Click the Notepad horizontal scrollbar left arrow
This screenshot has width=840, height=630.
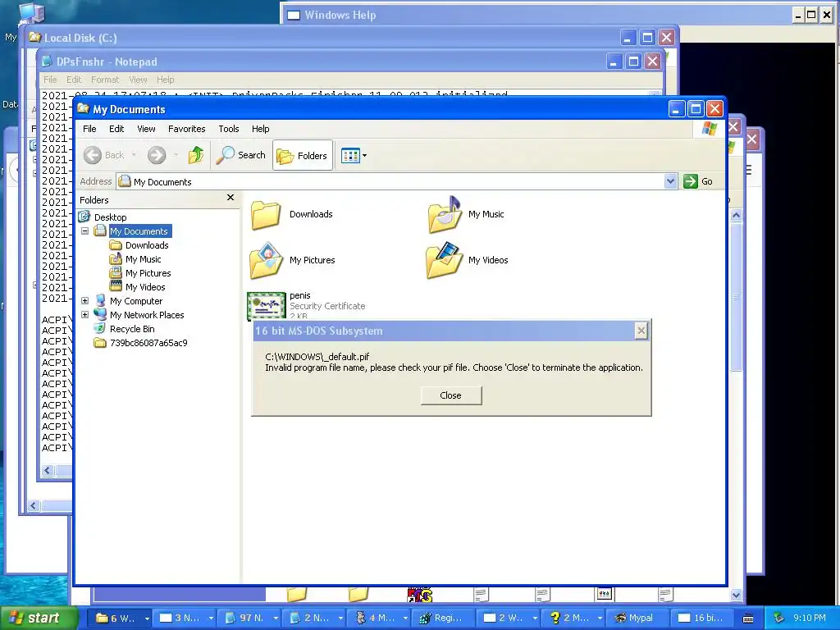pyautogui.click(x=48, y=470)
